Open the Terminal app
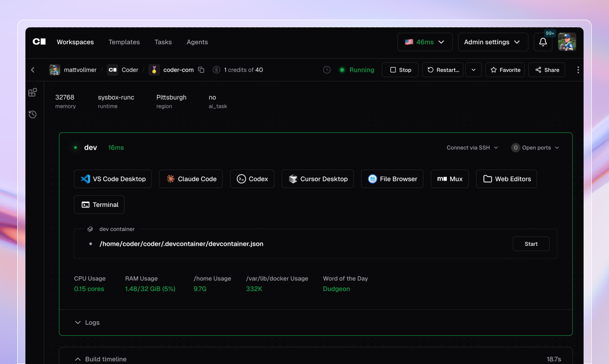 (x=99, y=205)
